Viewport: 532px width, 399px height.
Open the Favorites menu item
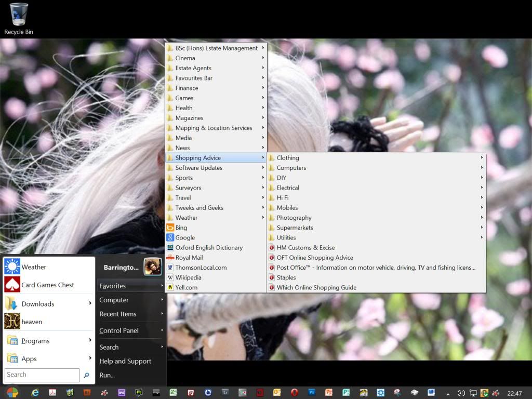[131, 286]
